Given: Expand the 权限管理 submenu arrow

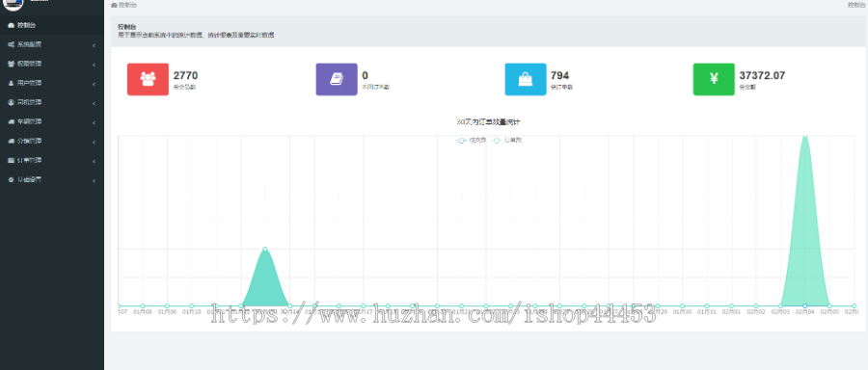Looking at the screenshot, I should click(95, 65).
